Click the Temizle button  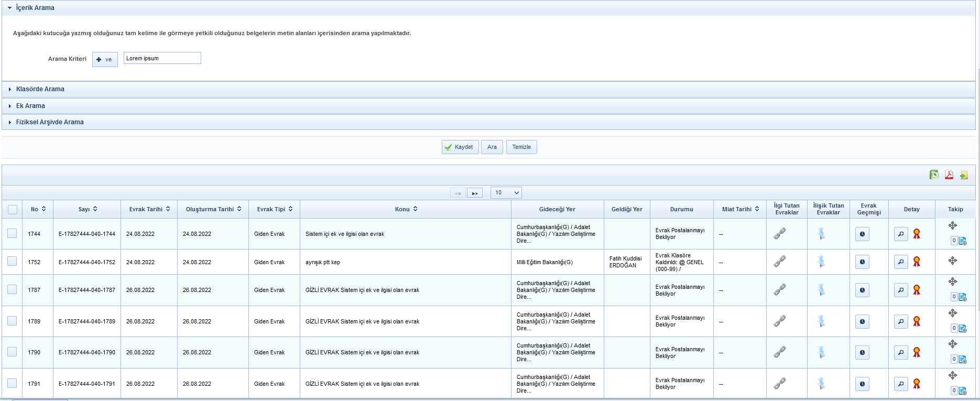tap(521, 147)
